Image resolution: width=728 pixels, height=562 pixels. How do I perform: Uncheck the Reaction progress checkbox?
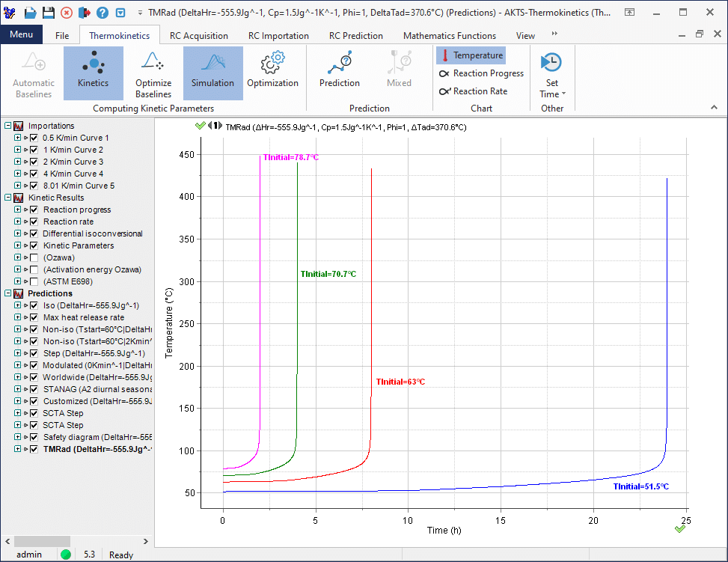(x=34, y=210)
